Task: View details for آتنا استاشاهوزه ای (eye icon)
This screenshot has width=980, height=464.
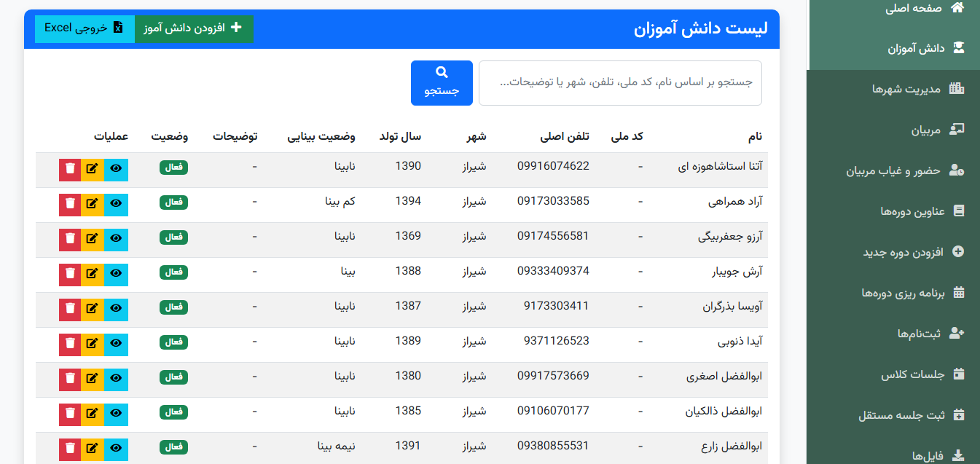Action: click(117, 169)
